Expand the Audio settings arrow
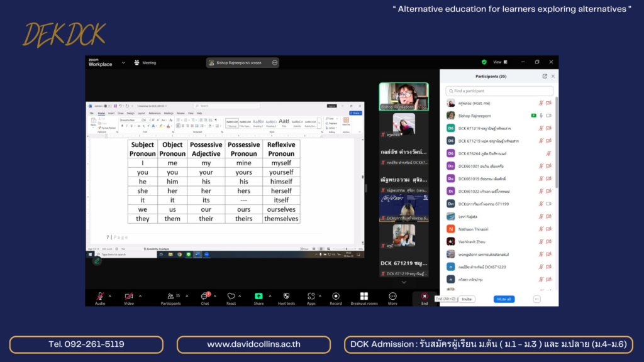Screen dimensions: 644x362 click(x=110, y=296)
